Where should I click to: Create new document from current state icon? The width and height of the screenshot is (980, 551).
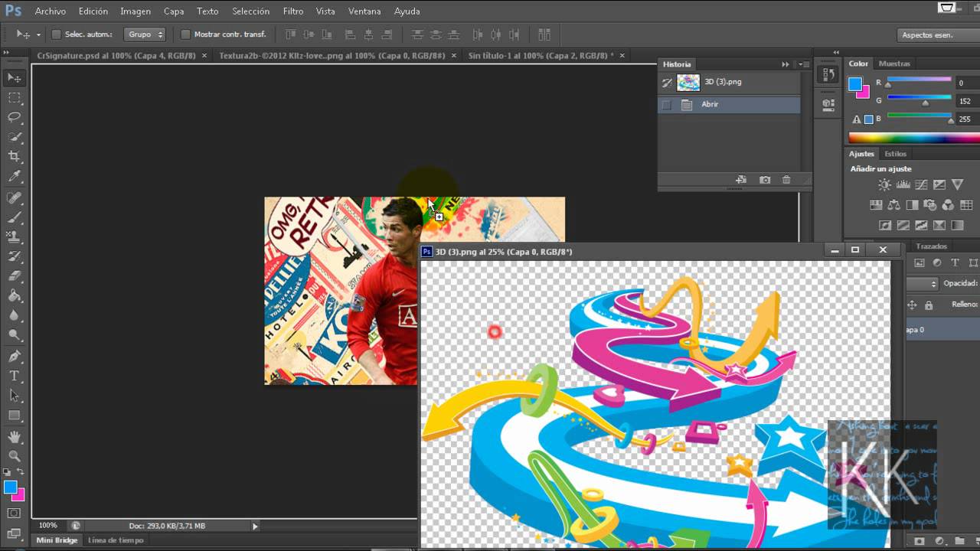(741, 180)
